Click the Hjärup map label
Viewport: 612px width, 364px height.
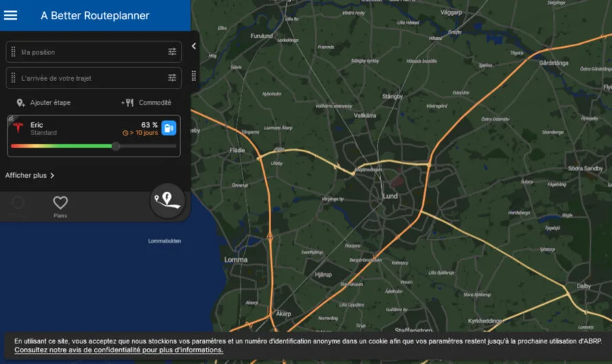tap(323, 274)
